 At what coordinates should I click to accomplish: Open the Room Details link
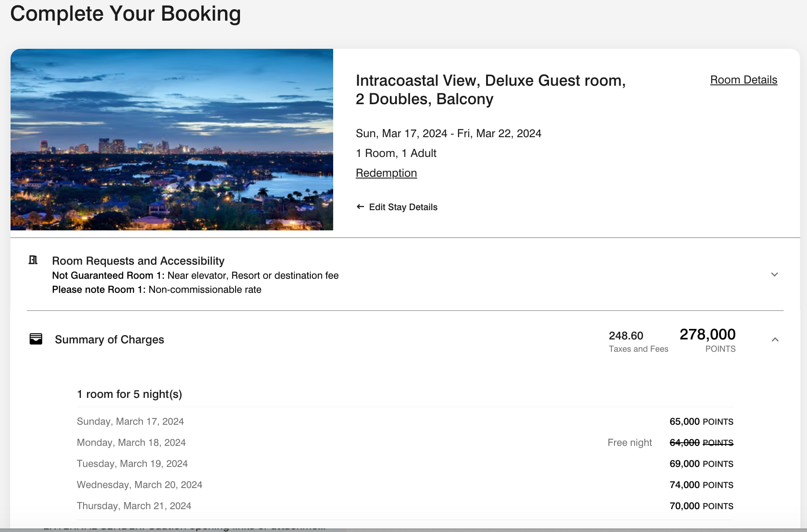click(x=743, y=80)
